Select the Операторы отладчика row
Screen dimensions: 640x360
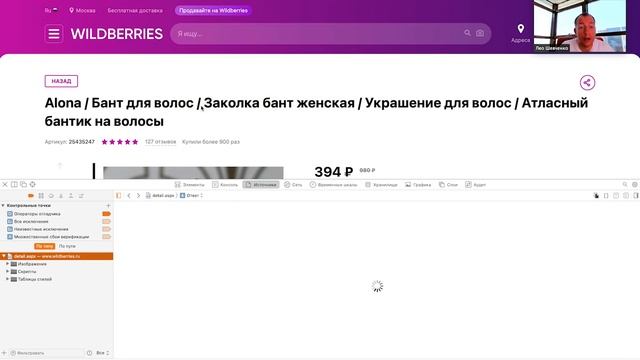click(56, 213)
